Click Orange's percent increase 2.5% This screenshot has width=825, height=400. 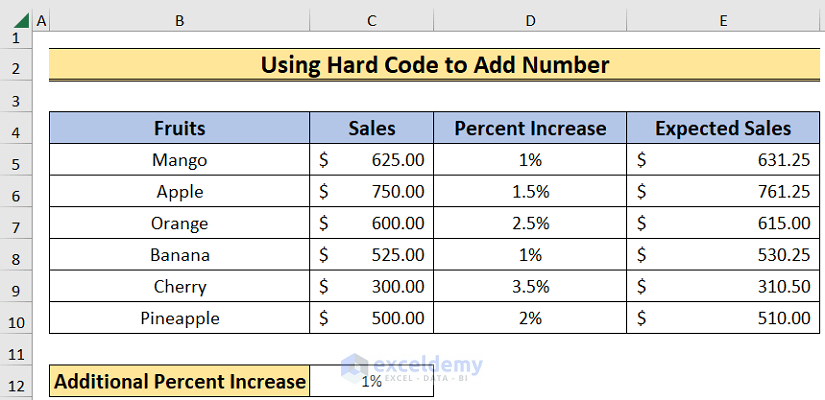coord(530,223)
